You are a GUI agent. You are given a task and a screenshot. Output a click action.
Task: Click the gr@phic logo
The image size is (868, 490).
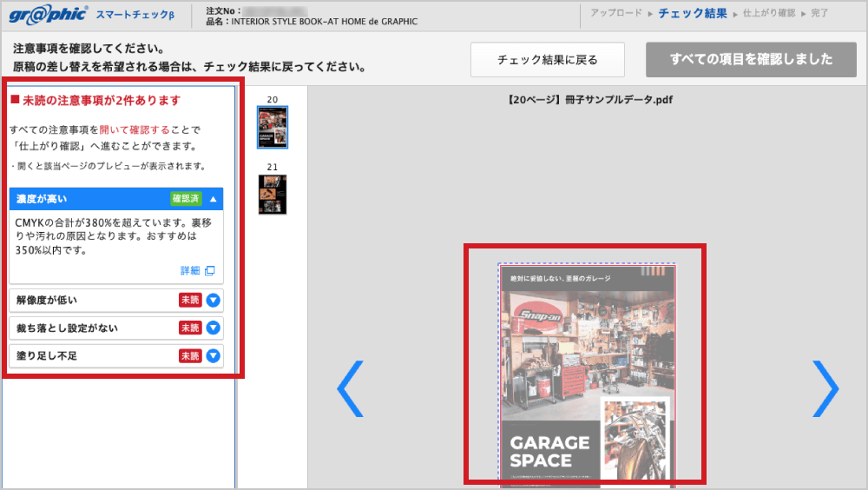click(48, 15)
